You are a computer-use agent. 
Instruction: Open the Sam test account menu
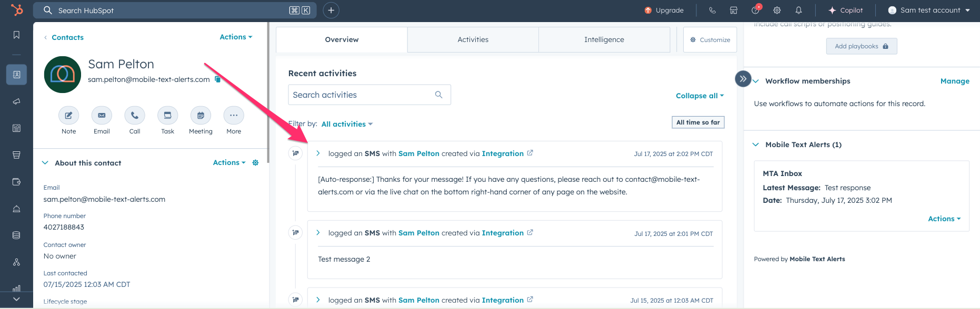pos(929,10)
